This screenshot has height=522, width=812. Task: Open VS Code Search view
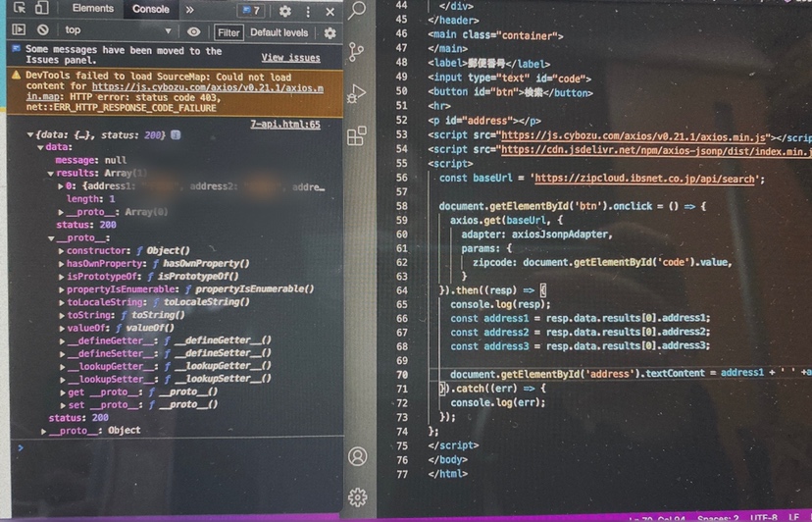click(357, 10)
